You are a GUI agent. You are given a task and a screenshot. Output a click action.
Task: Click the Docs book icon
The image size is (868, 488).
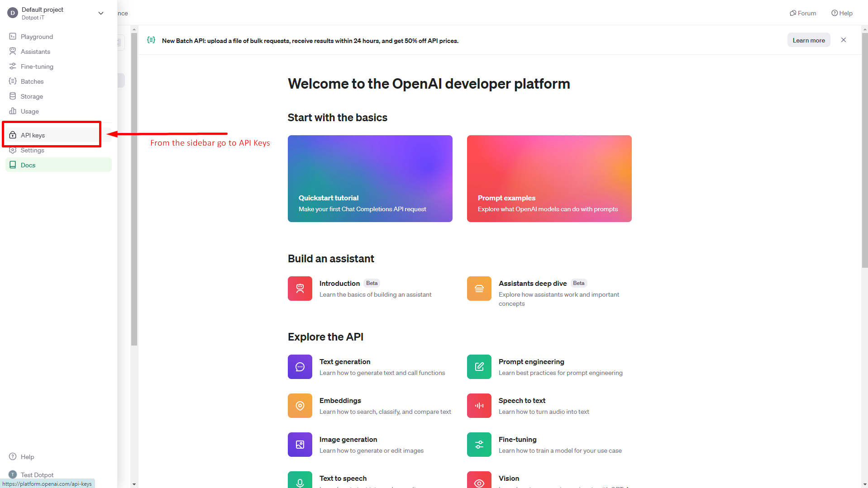(13, 165)
